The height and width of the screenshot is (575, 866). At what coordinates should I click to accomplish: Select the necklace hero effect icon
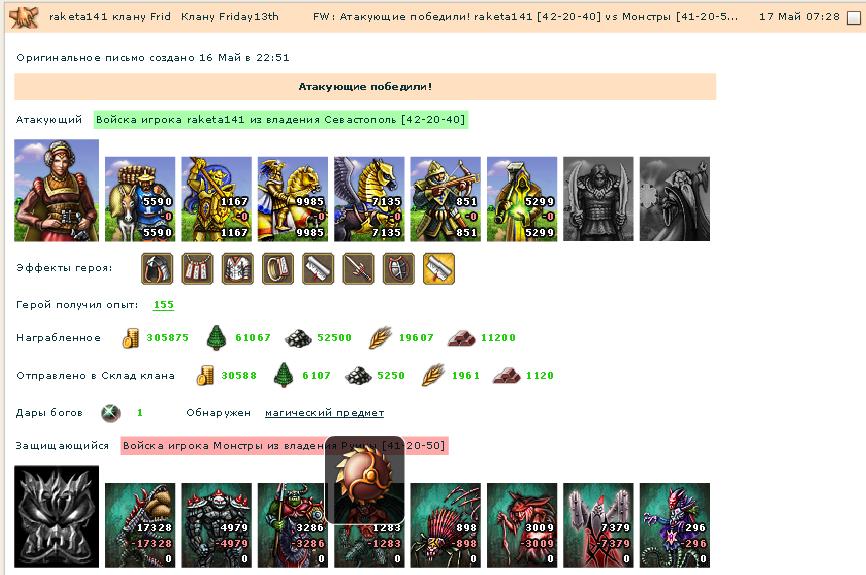197,269
